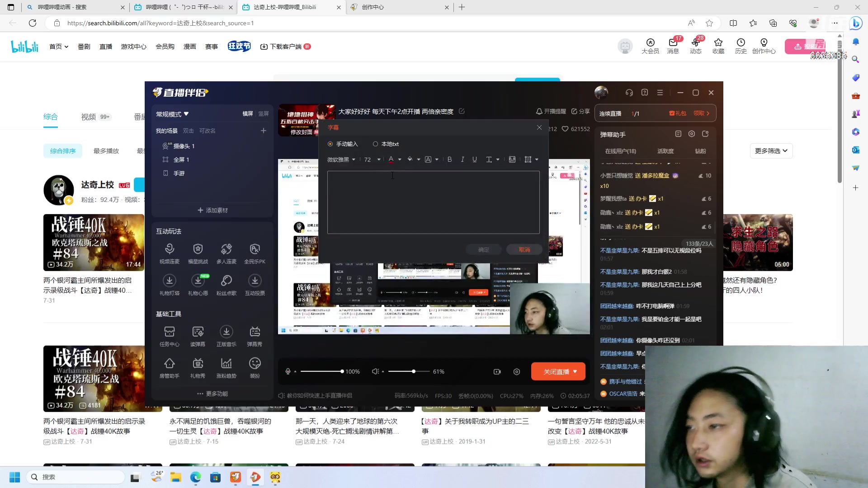Switch preview to 竖屏 portrait mode
The width and height of the screenshot is (868, 488).
click(264, 114)
